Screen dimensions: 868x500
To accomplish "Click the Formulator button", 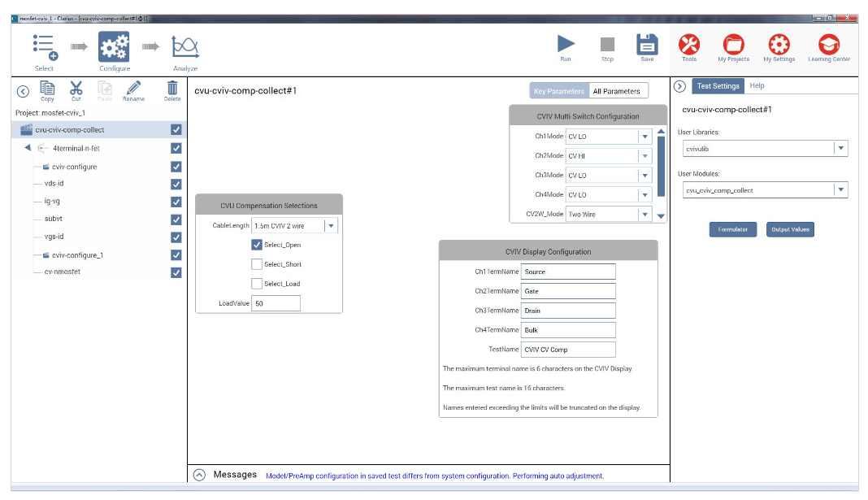I will [x=733, y=230].
